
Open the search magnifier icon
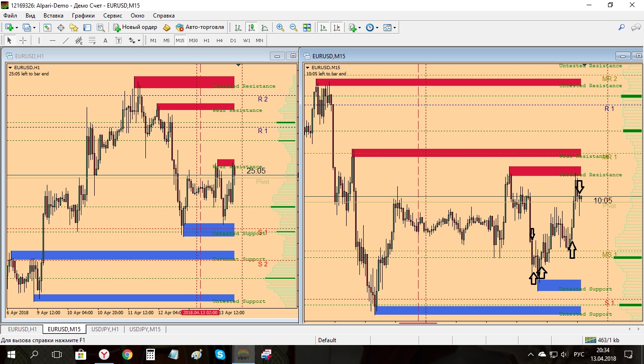click(x=622, y=27)
